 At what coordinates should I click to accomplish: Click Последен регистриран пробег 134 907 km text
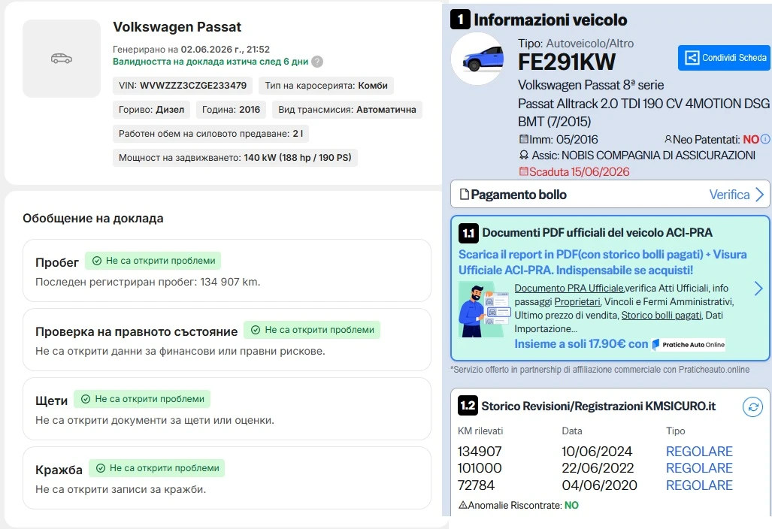(147, 282)
